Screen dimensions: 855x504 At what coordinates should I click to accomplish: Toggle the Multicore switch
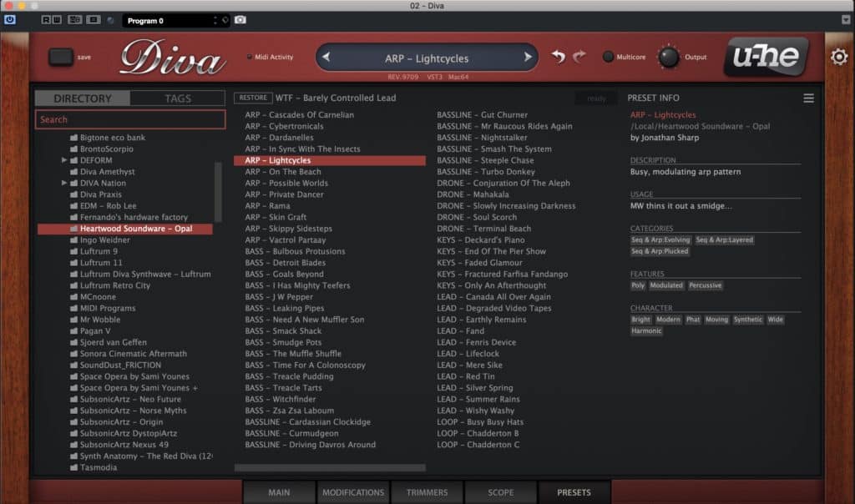point(608,57)
